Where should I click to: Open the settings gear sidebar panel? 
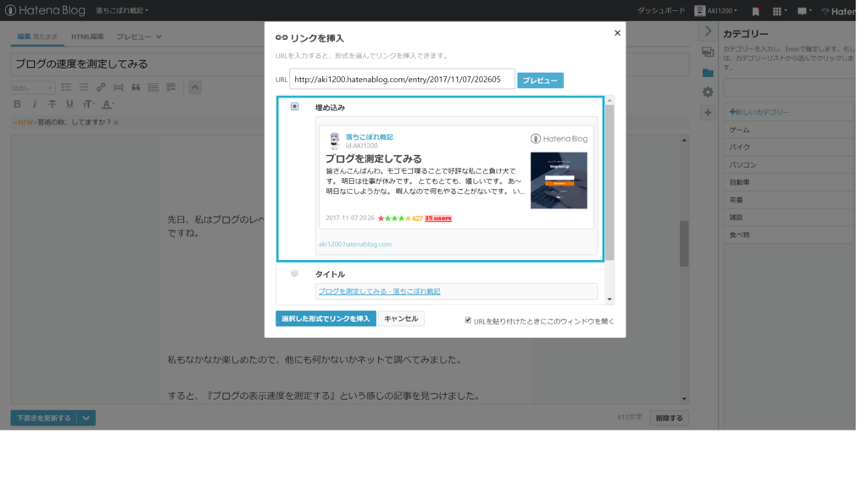coord(708,92)
